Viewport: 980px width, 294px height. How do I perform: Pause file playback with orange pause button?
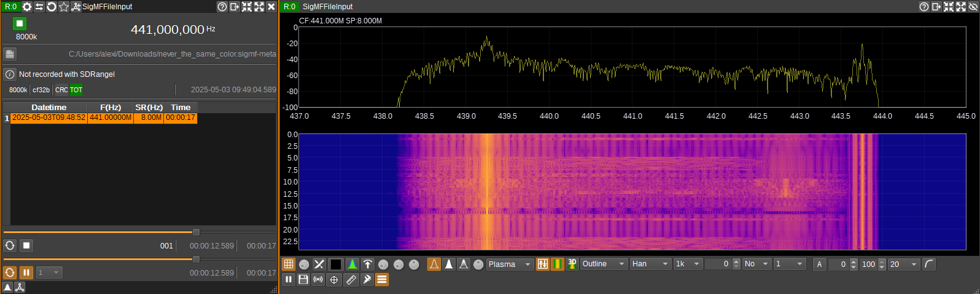26,272
